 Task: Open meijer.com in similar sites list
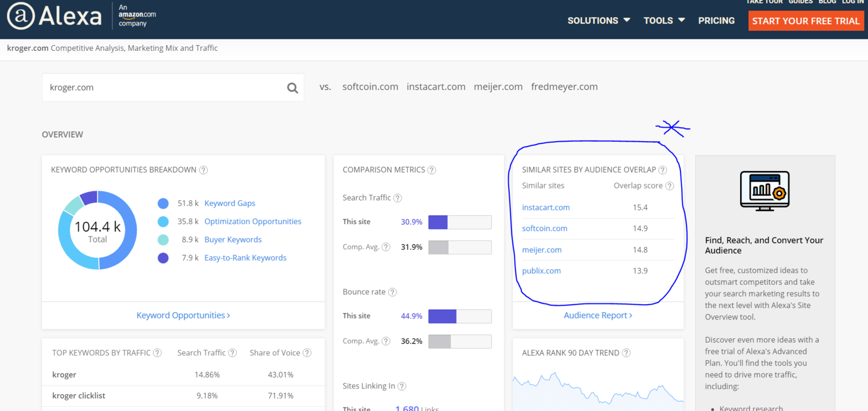(x=542, y=250)
